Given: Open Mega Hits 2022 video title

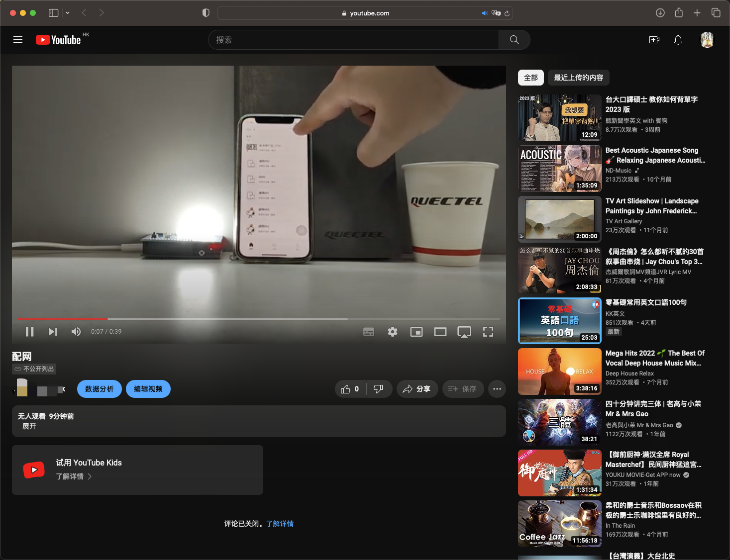Looking at the screenshot, I should coord(655,358).
